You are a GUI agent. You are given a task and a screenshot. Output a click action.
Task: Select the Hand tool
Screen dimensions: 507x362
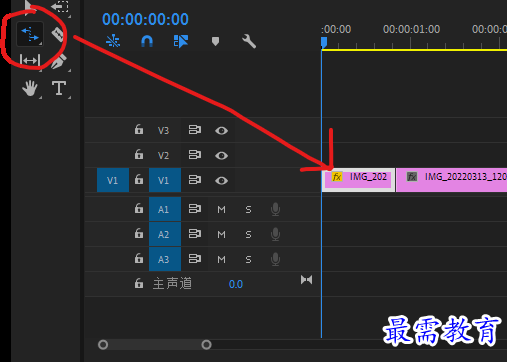[x=30, y=88]
